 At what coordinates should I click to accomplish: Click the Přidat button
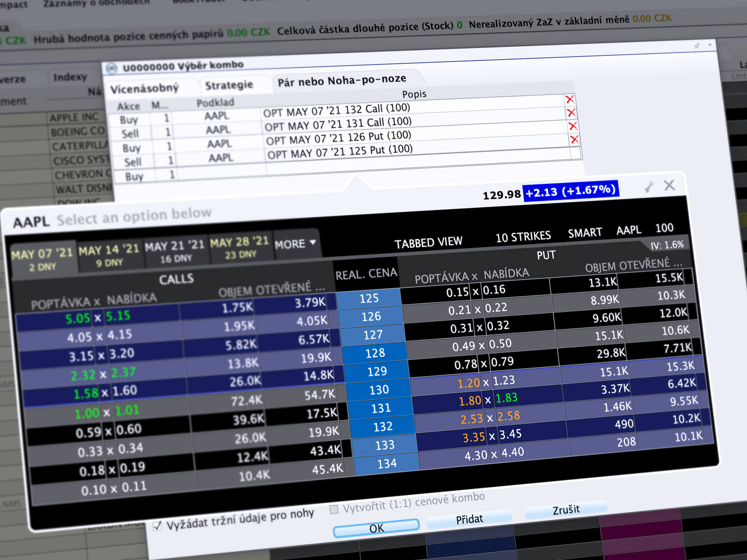click(x=469, y=519)
